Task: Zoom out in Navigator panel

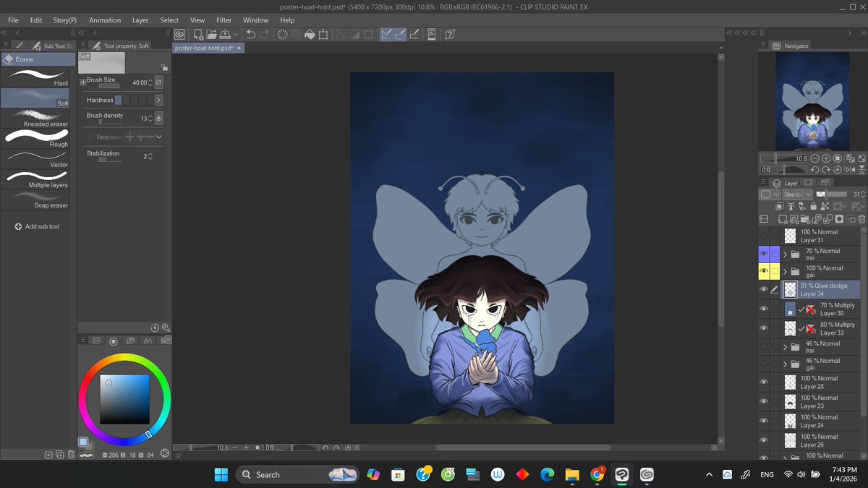Action: pyautogui.click(x=815, y=158)
